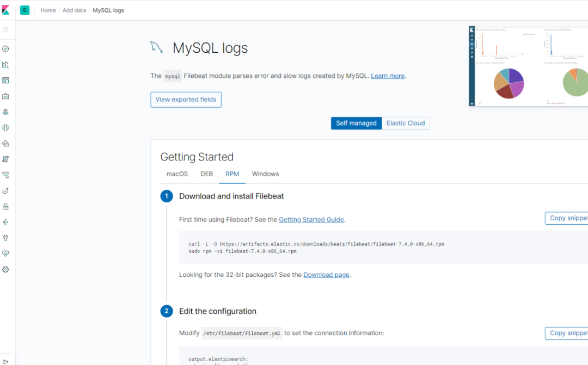Switch to the macOS tab
This screenshot has height=365, width=588.
pyautogui.click(x=177, y=174)
